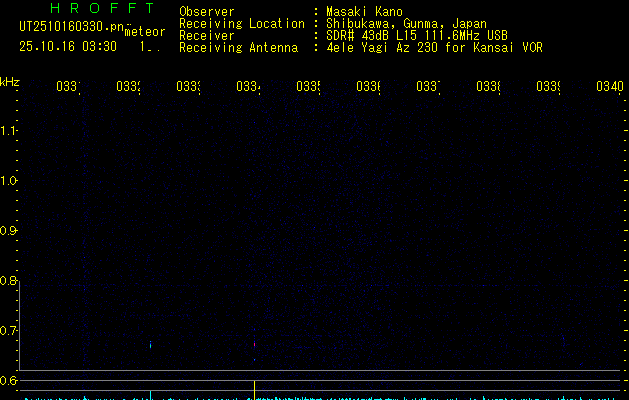Select the date stamp 25.10.16 03:30
Image resolution: width=629 pixels, height=400 pixels.
click(x=68, y=47)
